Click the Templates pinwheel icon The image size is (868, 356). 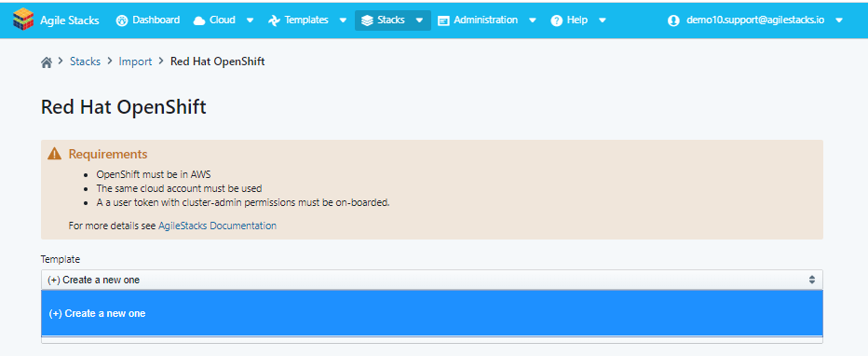pos(274,21)
